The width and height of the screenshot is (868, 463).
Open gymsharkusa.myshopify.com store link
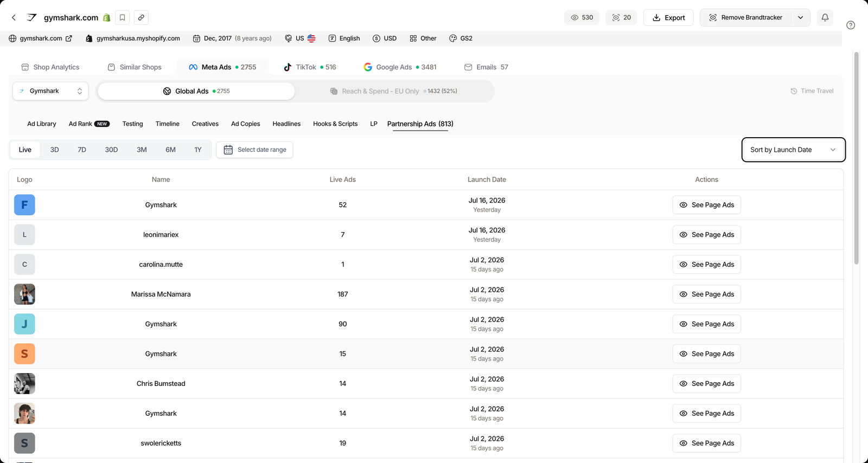coord(133,38)
